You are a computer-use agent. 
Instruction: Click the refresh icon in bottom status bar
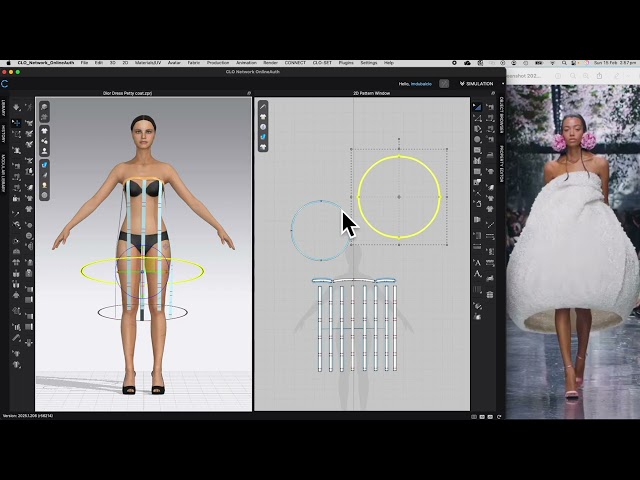pyautogui.click(x=499, y=417)
